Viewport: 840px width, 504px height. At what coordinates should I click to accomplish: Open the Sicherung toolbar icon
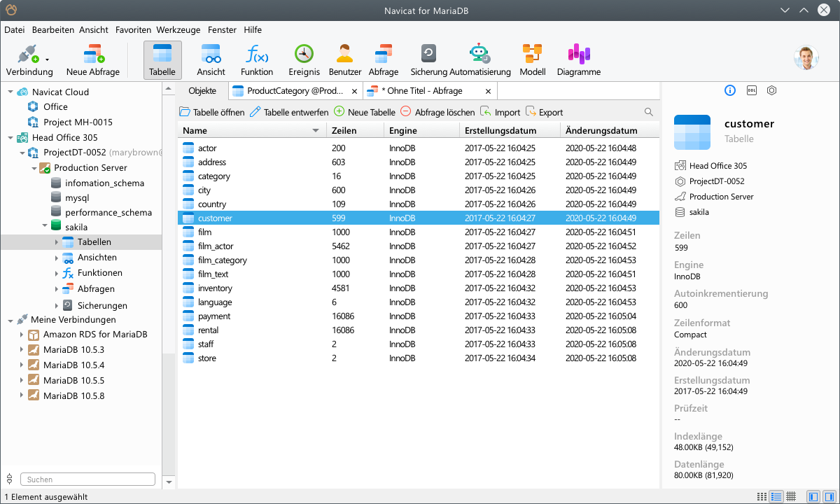(428, 60)
